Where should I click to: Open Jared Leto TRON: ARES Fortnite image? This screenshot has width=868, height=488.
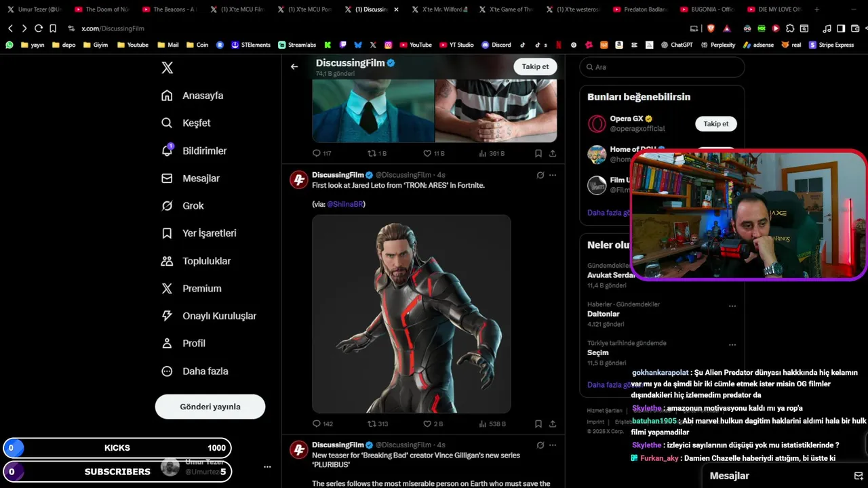[412, 314]
